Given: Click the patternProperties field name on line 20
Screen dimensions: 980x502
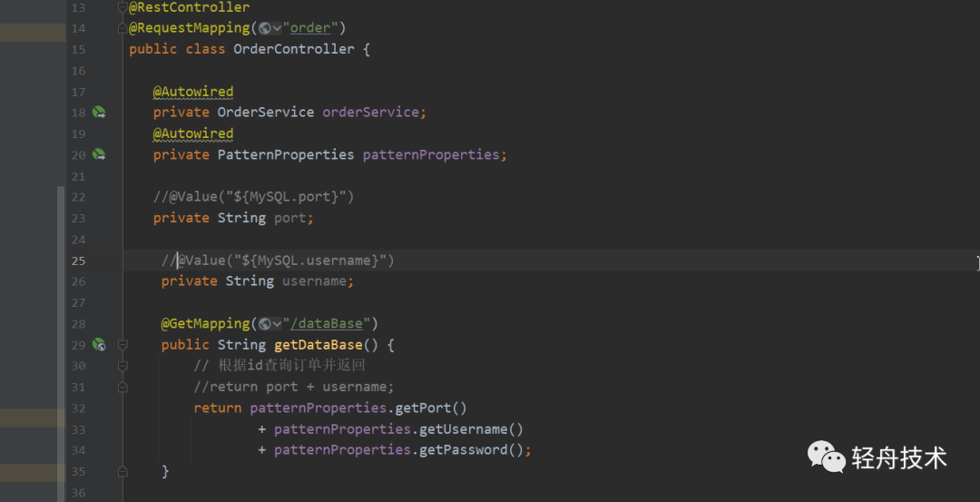Looking at the screenshot, I should [x=431, y=154].
